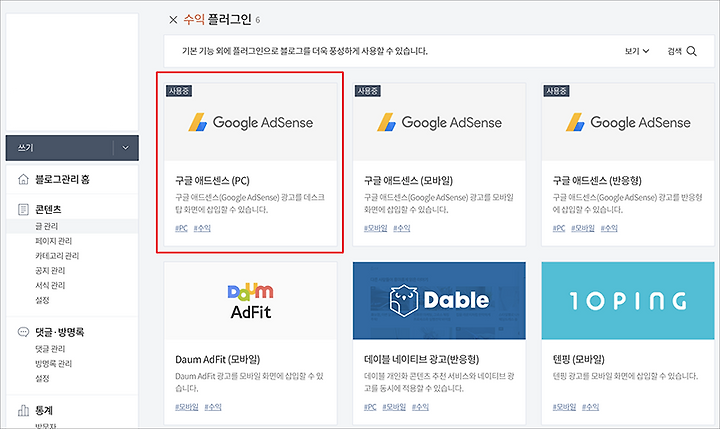Go to 블로그관리 홈
Image resolution: width=720 pixels, height=429 pixels.
[62, 179]
